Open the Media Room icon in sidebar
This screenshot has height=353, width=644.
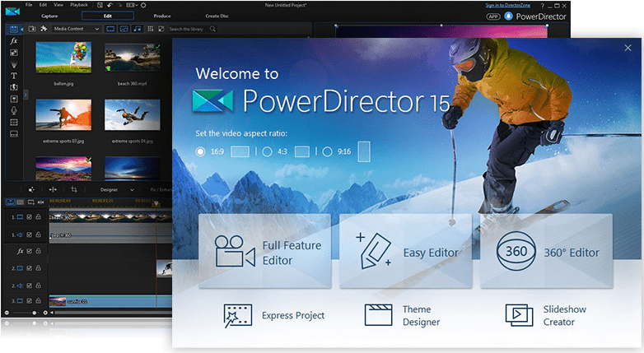pyautogui.click(x=14, y=29)
